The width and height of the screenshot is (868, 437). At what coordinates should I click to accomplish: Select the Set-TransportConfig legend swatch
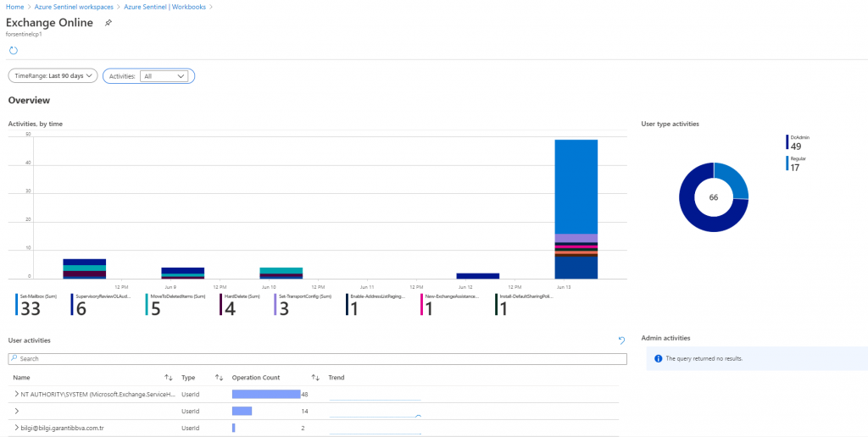[275, 304]
